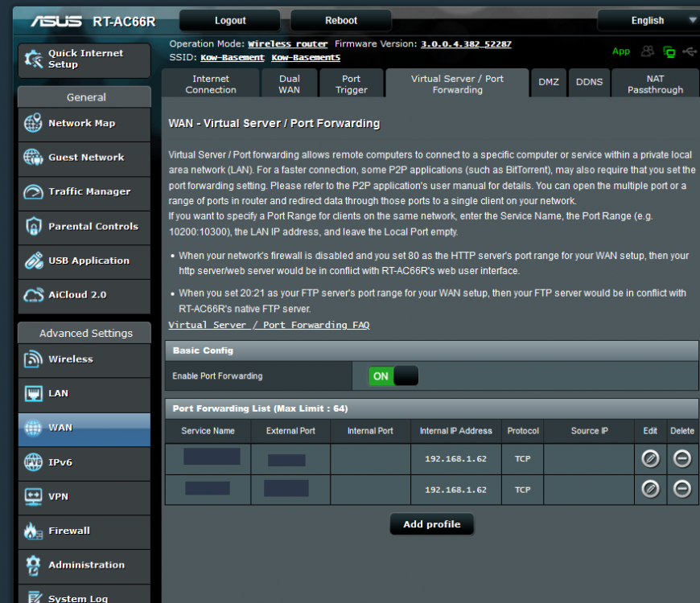Click the Source IP column header

(589, 431)
